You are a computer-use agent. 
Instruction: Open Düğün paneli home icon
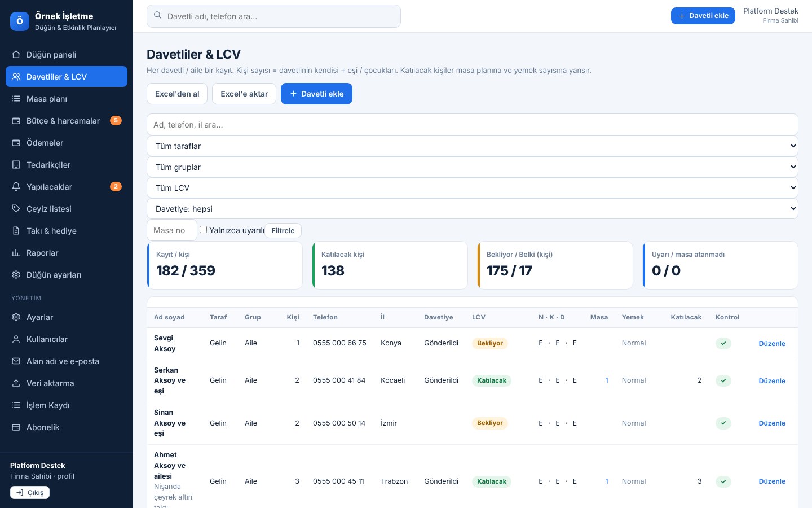[16, 55]
